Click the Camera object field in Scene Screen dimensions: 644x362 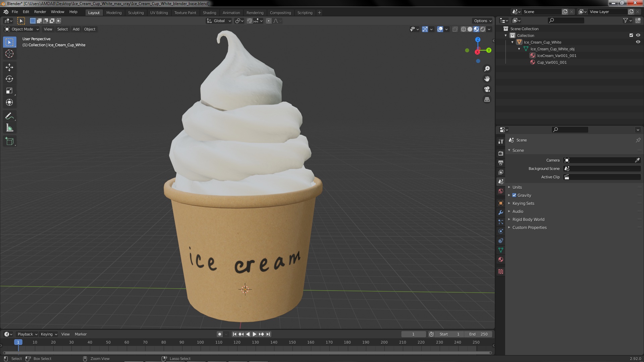pyautogui.click(x=599, y=160)
